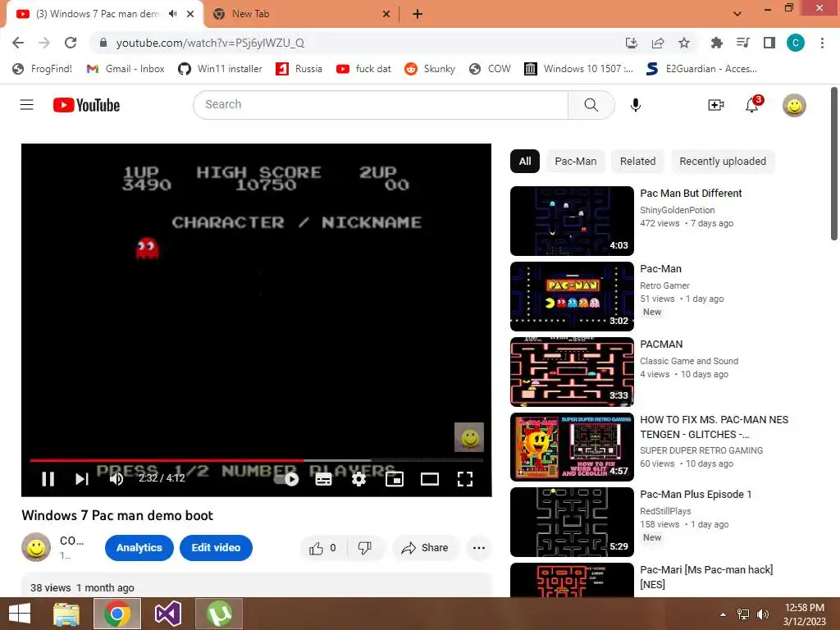Switch to the New Tab tab

pyautogui.click(x=300, y=14)
